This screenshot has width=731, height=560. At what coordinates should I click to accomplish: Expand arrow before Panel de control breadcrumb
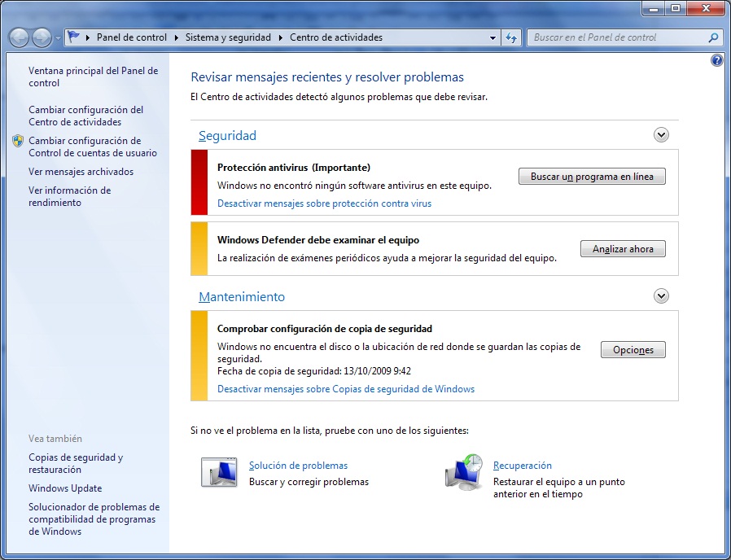(88, 37)
